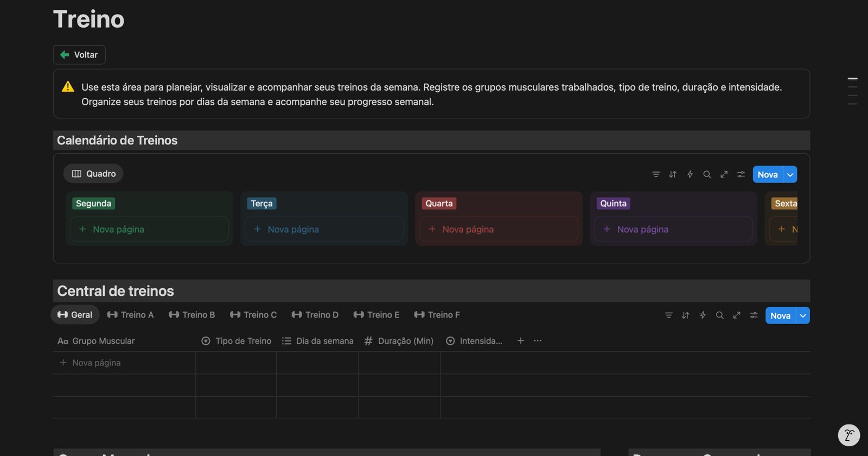Viewport: 868px width, 456px height.
Task: Search the Calendário de Treinos board
Action: [707, 174]
